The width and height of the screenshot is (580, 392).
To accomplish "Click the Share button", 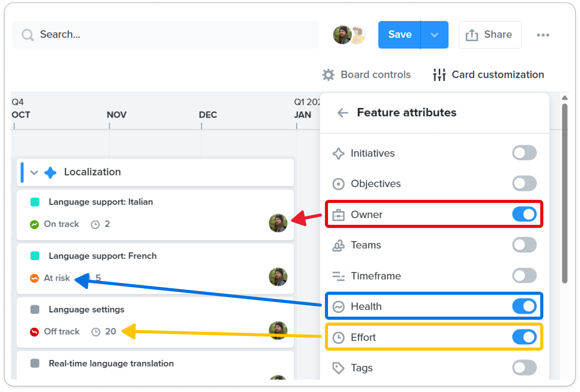I will tap(490, 35).
